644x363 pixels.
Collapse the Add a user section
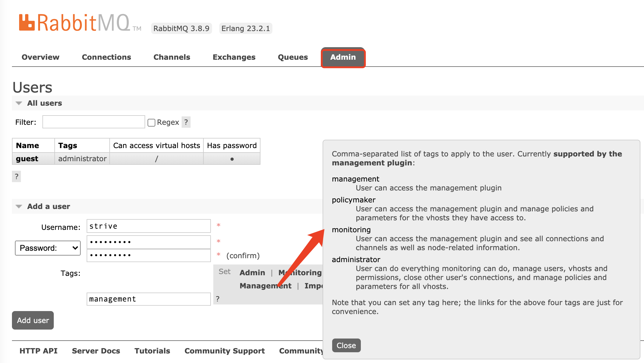point(43,206)
